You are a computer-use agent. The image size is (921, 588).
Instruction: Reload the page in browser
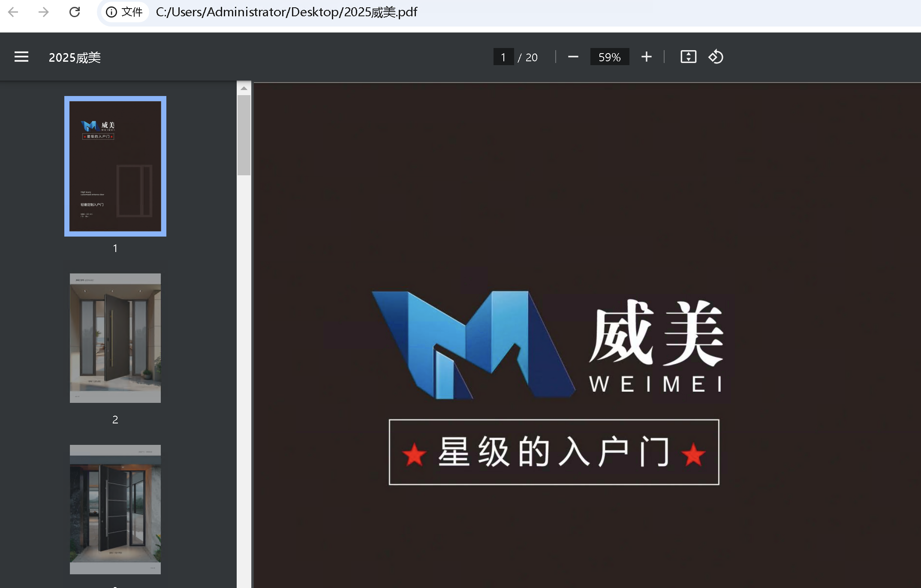coord(75,12)
